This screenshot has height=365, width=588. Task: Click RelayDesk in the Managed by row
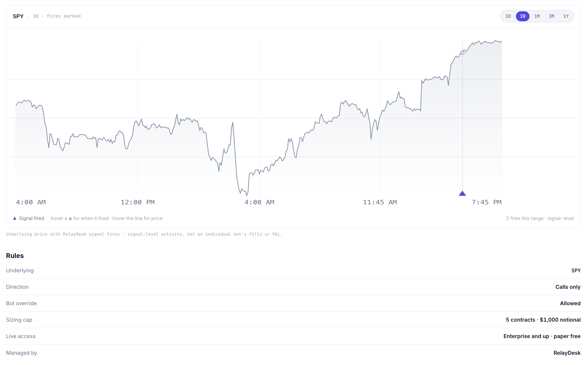point(567,353)
